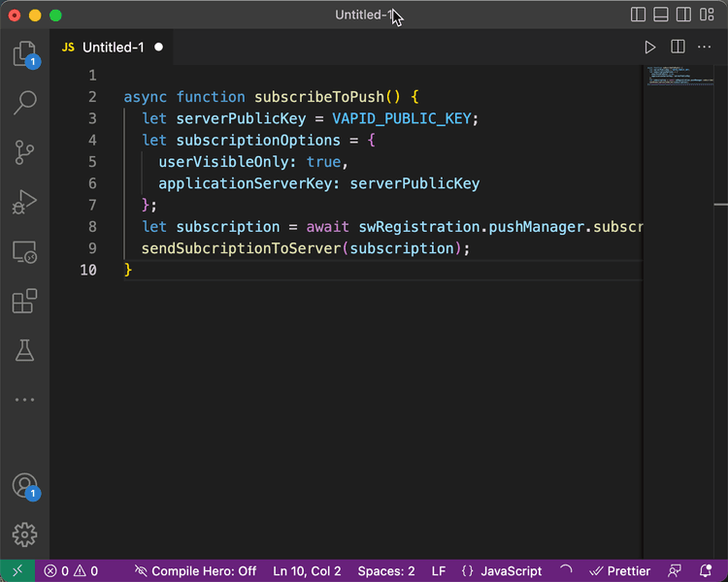The width and height of the screenshot is (728, 582).
Task: Toggle the primary side bar layout
Action: [x=638, y=15]
